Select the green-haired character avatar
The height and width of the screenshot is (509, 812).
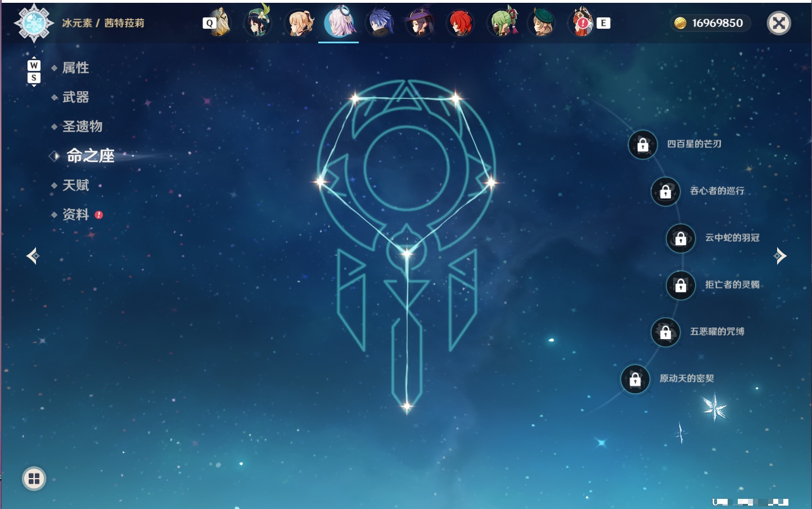502,23
